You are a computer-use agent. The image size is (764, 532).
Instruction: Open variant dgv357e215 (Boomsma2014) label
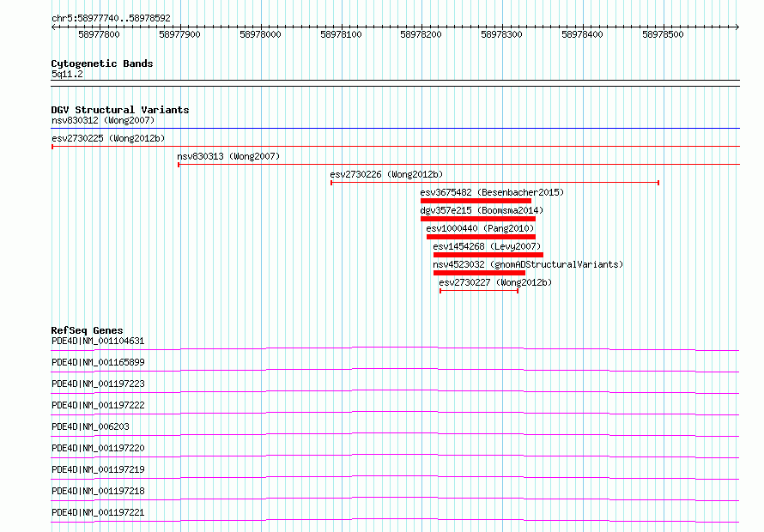482,210
